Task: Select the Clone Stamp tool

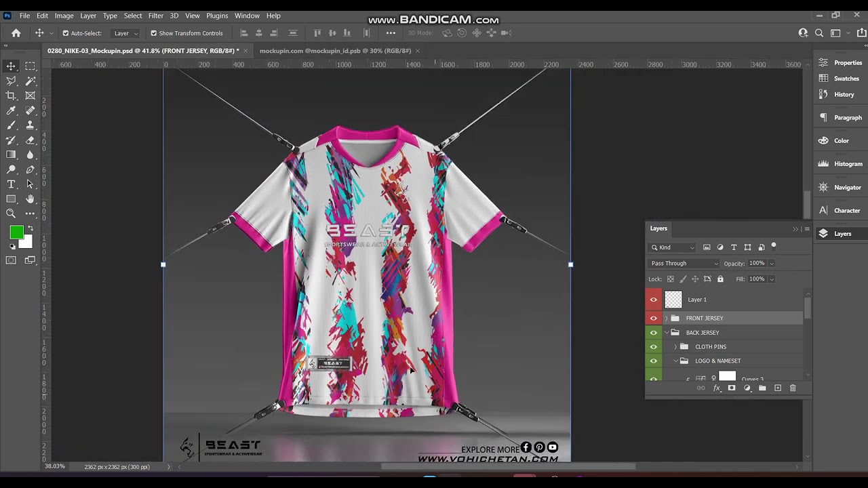Action: (x=31, y=125)
